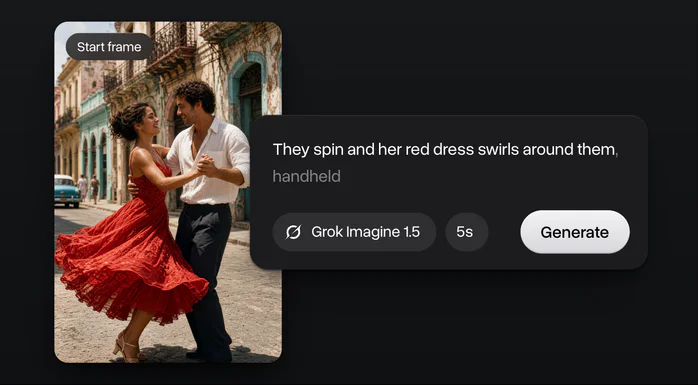Open the Grok Imagine 1.5 model selector
This screenshot has height=385, width=698.
[354, 232]
